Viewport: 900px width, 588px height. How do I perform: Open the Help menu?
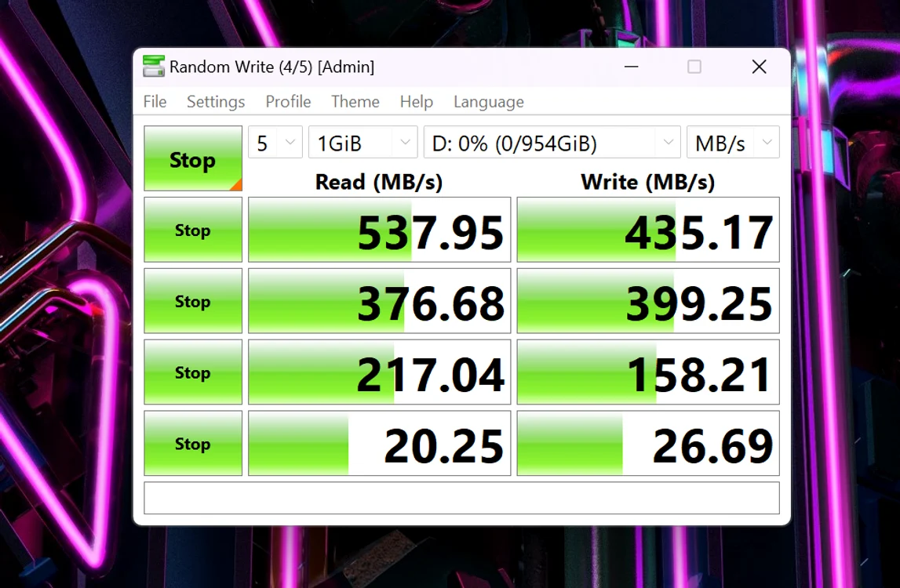pyautogui.click(x=416, y=102)
